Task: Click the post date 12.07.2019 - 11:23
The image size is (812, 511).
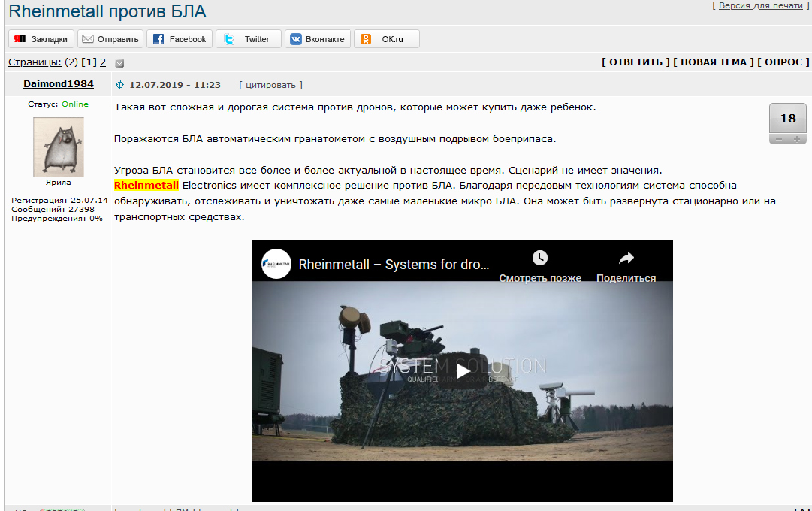Action: (x=175, y=85)
